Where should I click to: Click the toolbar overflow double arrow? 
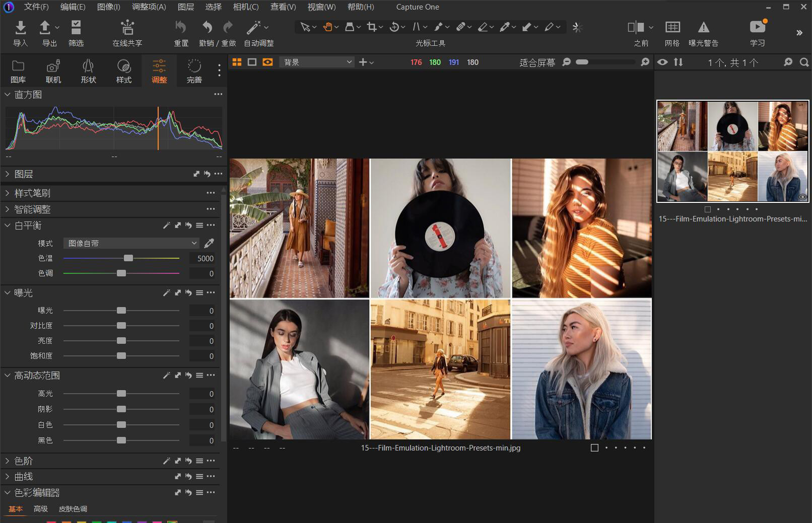click(x=799, y=33)
